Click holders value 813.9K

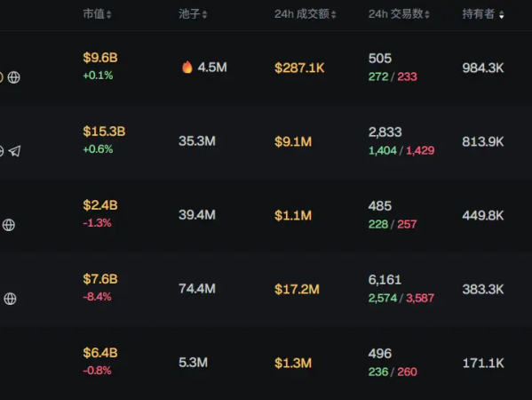point(483,141)
